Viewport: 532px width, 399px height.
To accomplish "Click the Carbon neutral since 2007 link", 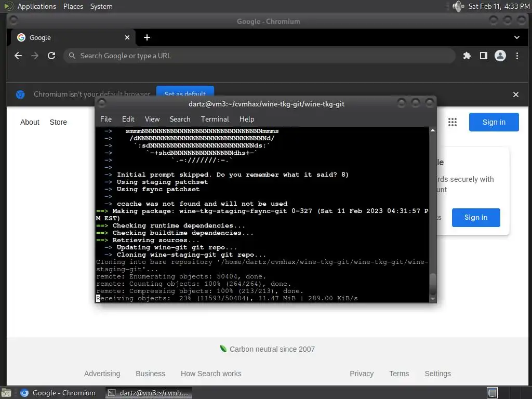I will [268, 349].
